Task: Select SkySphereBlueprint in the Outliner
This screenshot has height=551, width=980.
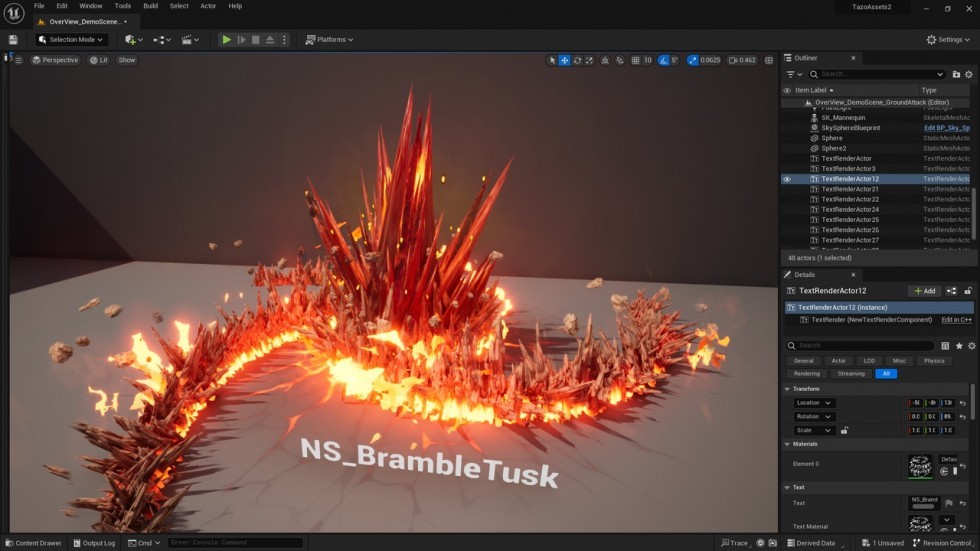Action: (x=851, y=127)
